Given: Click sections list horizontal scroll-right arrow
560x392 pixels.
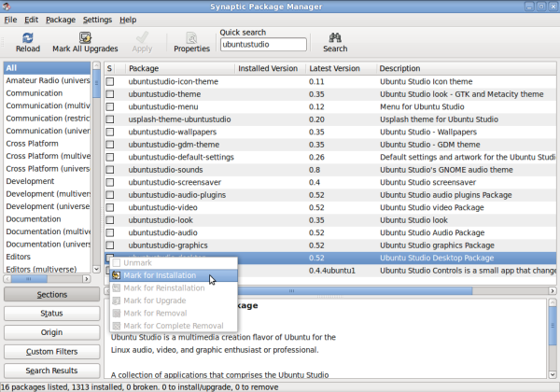Looking at the screenshot, I should 86,278.
